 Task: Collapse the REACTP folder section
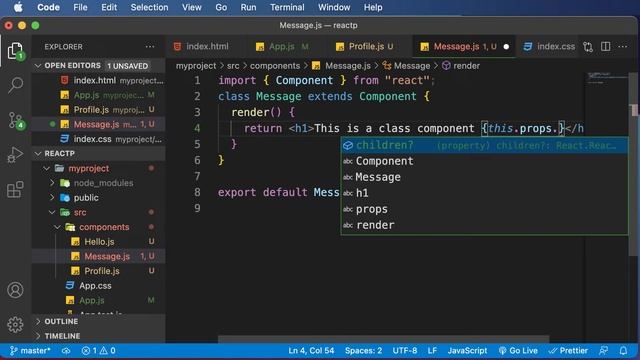point(38,153)
